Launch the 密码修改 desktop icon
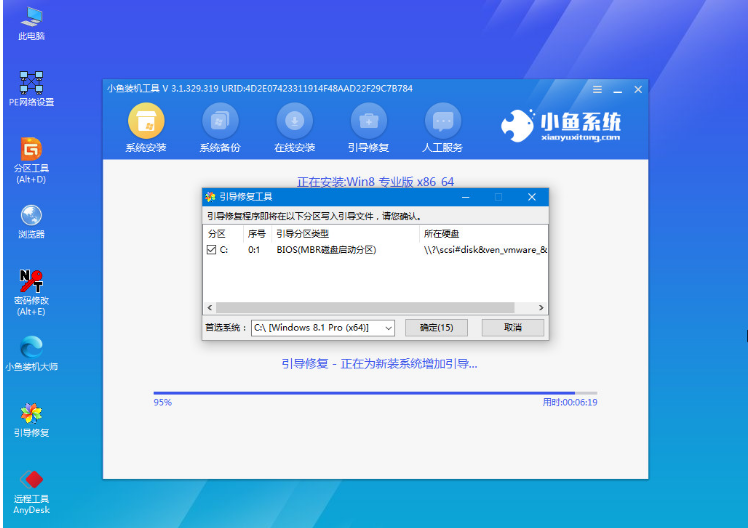 pyautogui.click(x=31, y=282)
